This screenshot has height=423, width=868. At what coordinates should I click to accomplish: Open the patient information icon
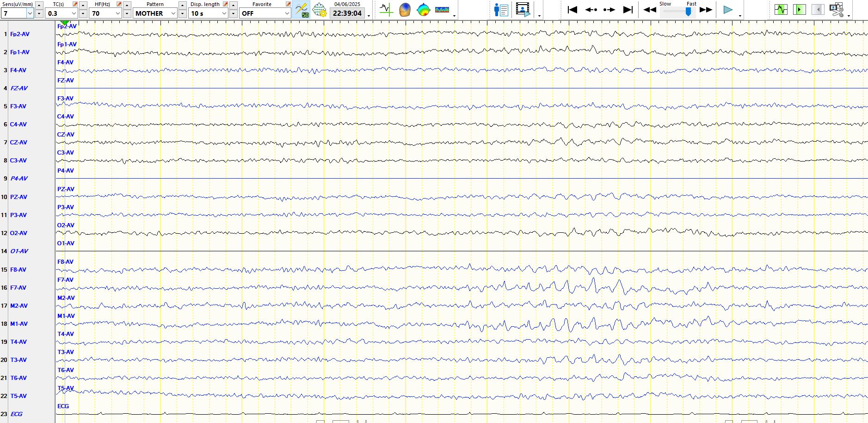[x=501, y=10]
